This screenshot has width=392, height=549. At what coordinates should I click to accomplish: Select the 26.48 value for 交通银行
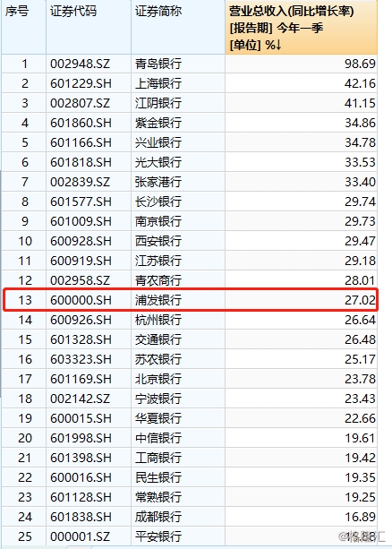coord(360,339)
